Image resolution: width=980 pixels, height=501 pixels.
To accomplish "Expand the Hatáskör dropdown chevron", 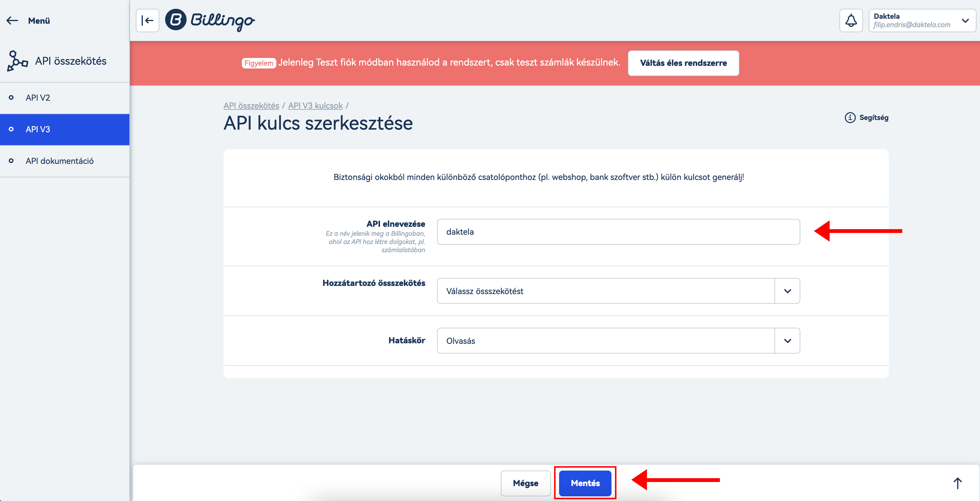I will 787,341.
